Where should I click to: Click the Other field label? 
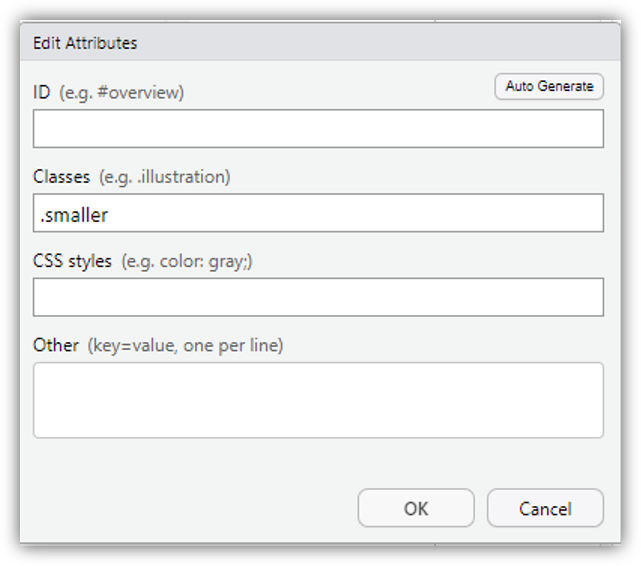pyautogui.click(x=55, y=345)
